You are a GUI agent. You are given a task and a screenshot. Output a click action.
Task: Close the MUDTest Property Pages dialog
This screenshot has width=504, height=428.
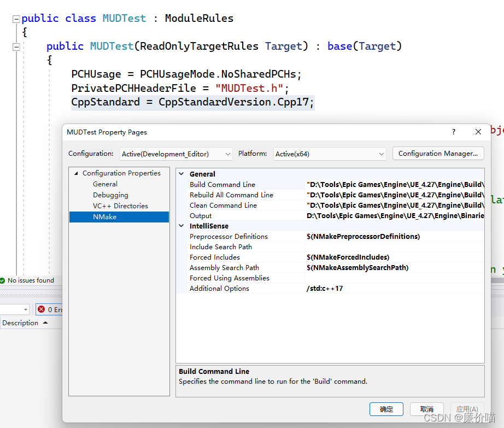coord(478,132)
